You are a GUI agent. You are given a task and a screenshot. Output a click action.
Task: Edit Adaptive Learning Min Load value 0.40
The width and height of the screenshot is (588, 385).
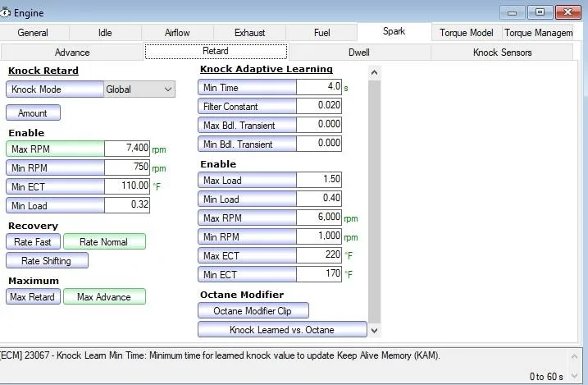(x=319, y=199)
